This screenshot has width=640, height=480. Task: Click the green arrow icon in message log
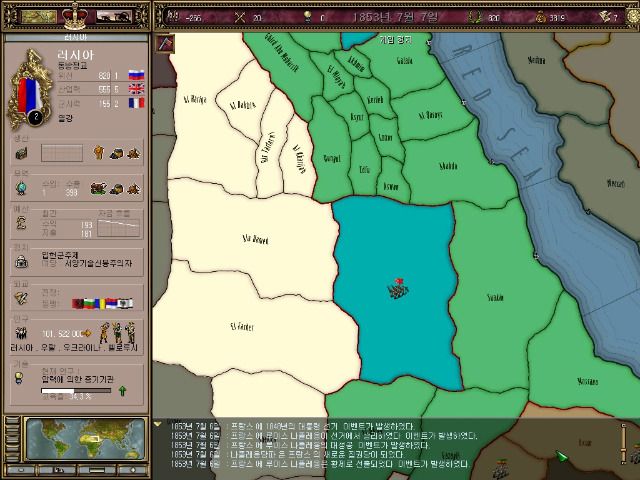[x=562, y=456]
